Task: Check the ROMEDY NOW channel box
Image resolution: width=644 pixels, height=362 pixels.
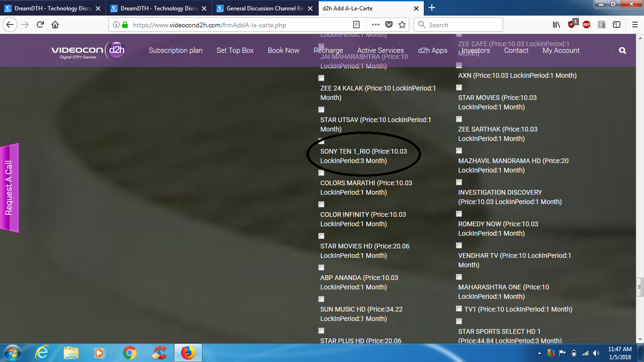Action: pyautogui.click(x=459, y=214)
